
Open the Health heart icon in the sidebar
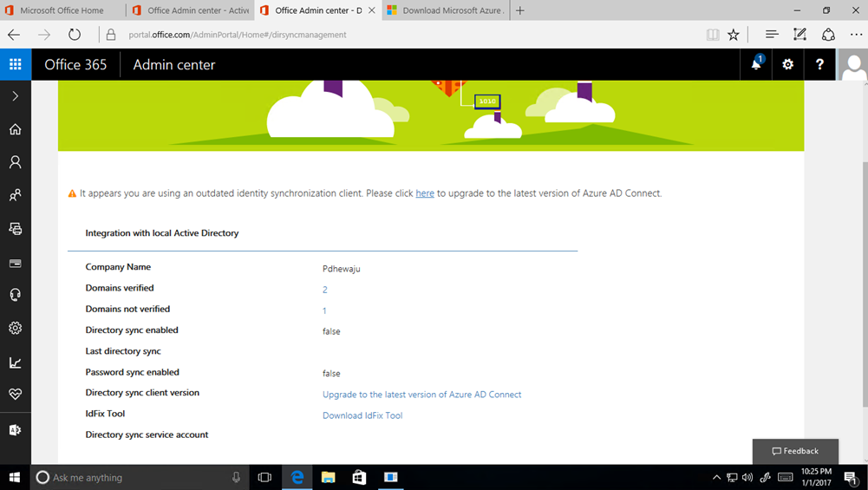pos(16,394)
